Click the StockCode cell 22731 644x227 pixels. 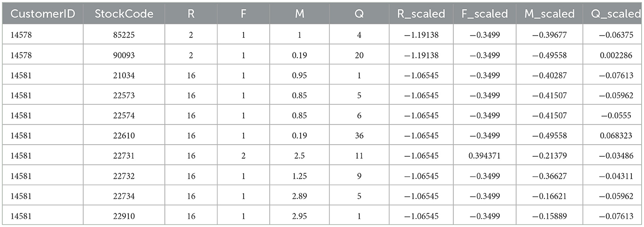(124, 156)
